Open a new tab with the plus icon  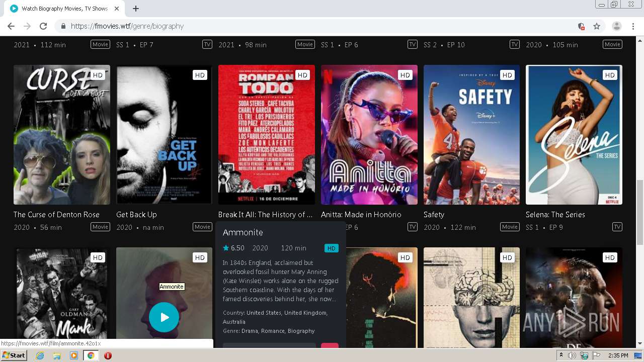(x=135, y=9)
